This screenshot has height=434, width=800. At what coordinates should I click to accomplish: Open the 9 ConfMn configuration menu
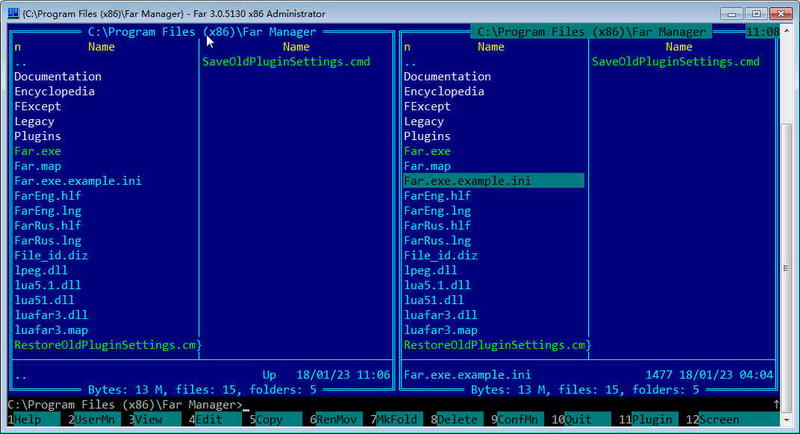[x=517, y=419]
